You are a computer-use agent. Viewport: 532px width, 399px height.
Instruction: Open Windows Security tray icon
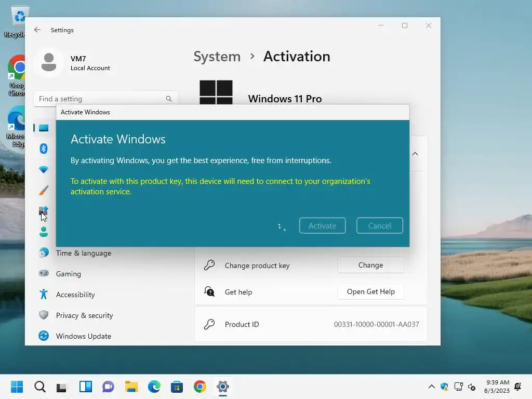(x=445, y=387)
